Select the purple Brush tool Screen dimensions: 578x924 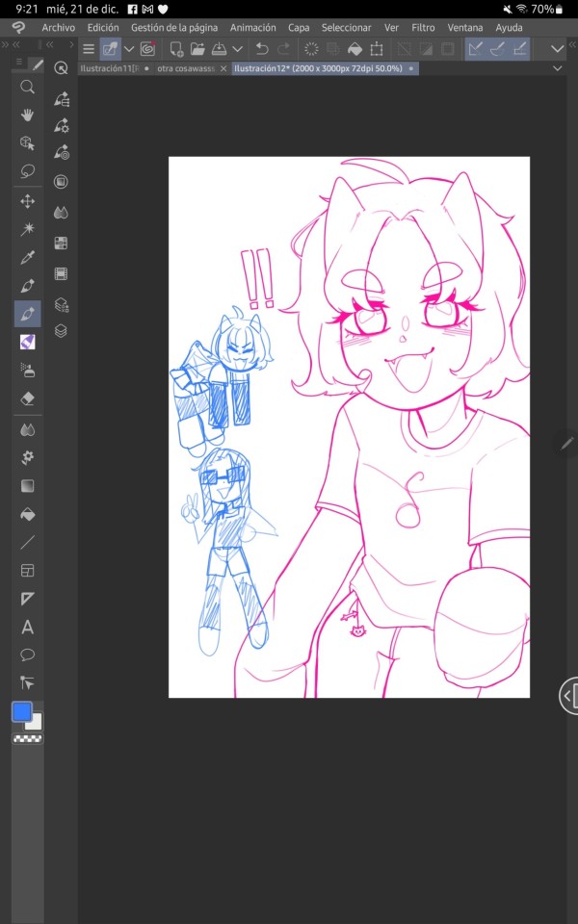27,342
